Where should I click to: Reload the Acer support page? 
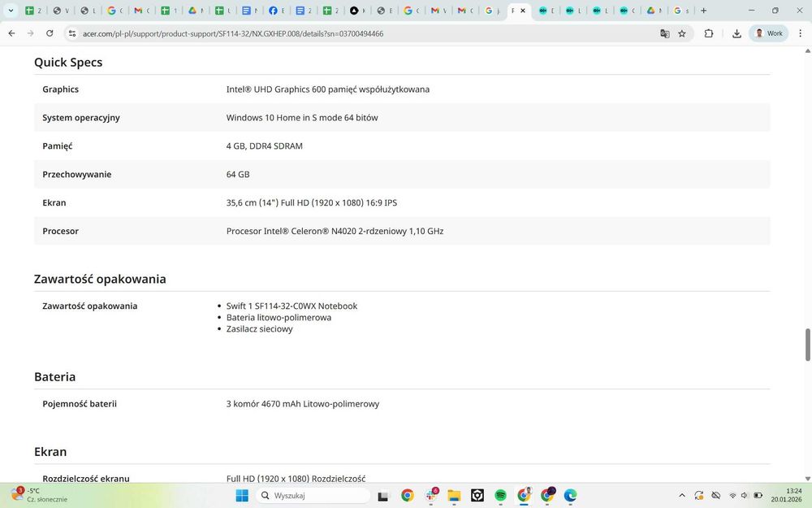tap(50, 33)
